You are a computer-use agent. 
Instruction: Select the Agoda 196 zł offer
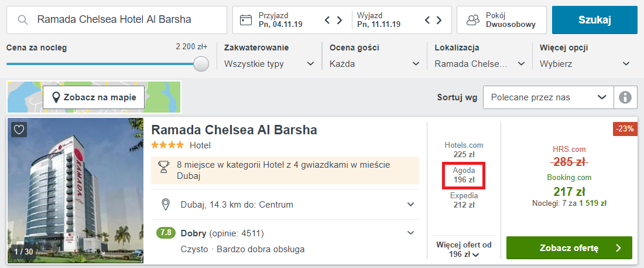coord(464,175)
